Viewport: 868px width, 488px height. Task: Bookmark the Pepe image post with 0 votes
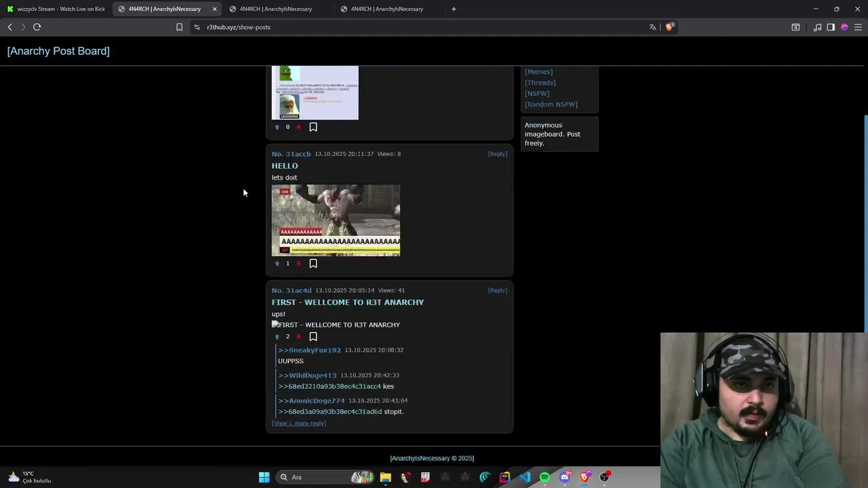313,127
